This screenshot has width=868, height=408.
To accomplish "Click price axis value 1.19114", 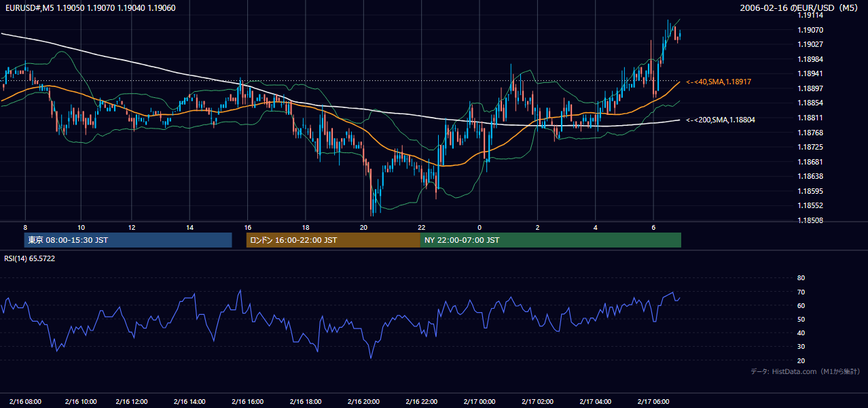I will (810, 16).
